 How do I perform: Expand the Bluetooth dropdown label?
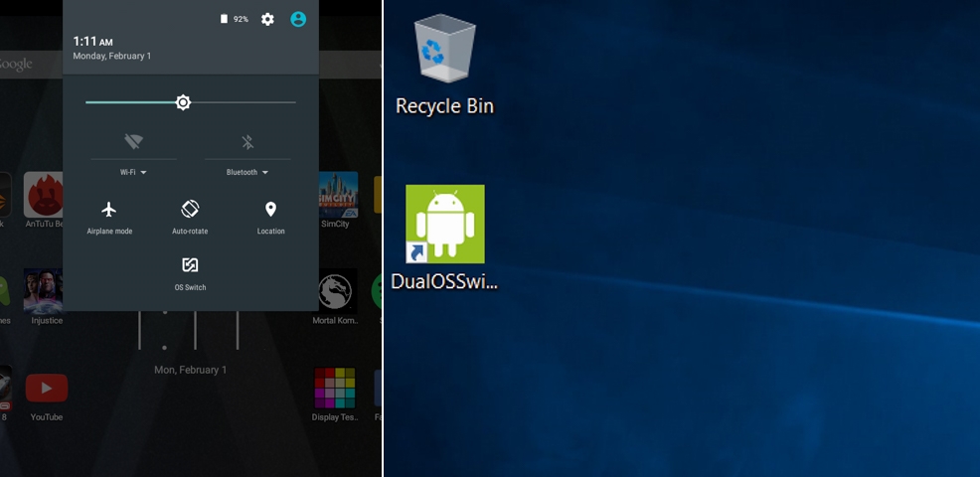click(247, 172)
